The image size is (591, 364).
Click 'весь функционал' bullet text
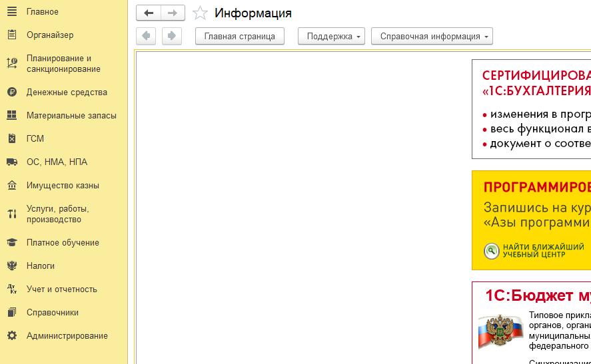tap(540, 128)
